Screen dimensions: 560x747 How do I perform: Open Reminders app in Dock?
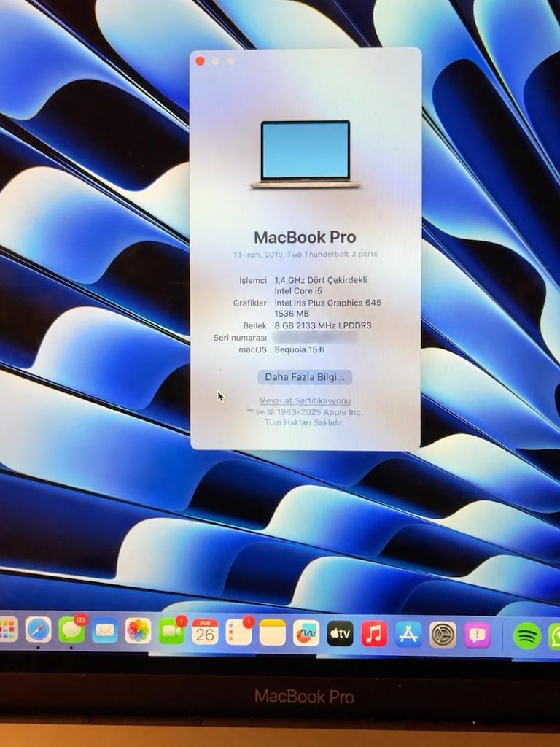click(x=238, y=632)
